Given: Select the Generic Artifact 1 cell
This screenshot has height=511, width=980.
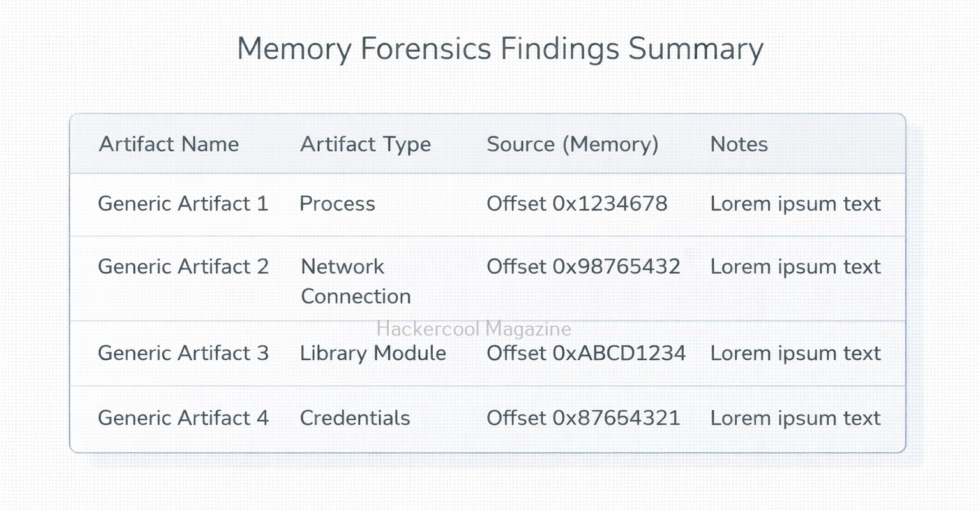Looking at the screenshot, I should [x=183, y=204].
